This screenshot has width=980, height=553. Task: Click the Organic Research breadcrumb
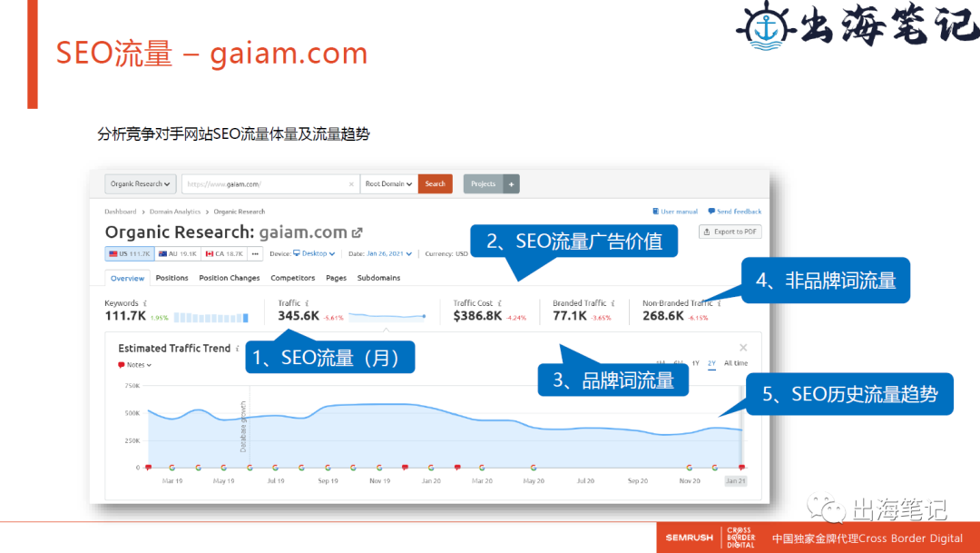240,212
